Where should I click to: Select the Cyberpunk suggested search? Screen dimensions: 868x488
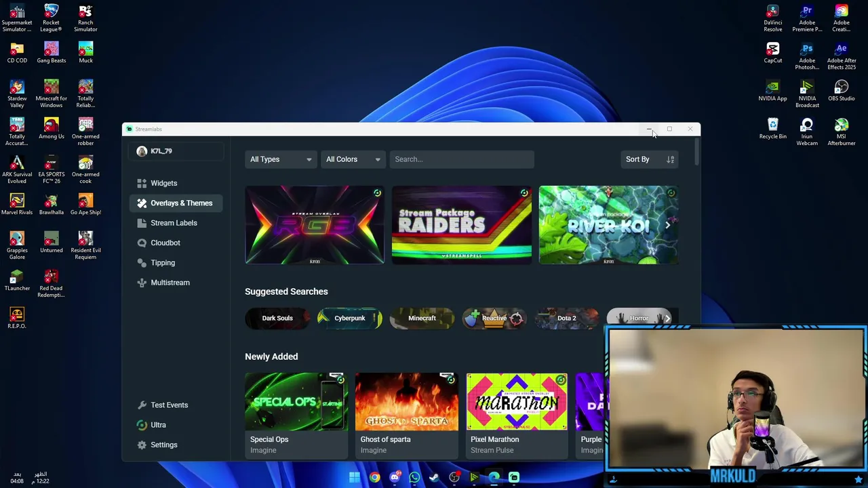[349, 318]
